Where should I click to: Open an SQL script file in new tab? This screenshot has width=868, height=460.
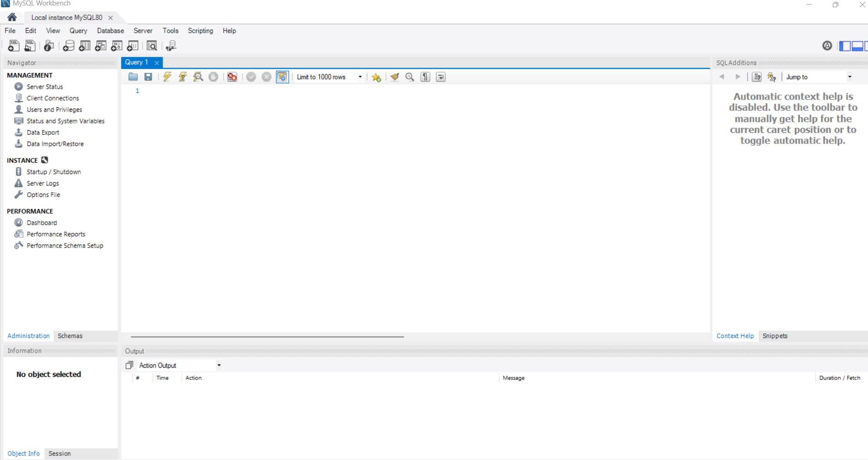30,46
